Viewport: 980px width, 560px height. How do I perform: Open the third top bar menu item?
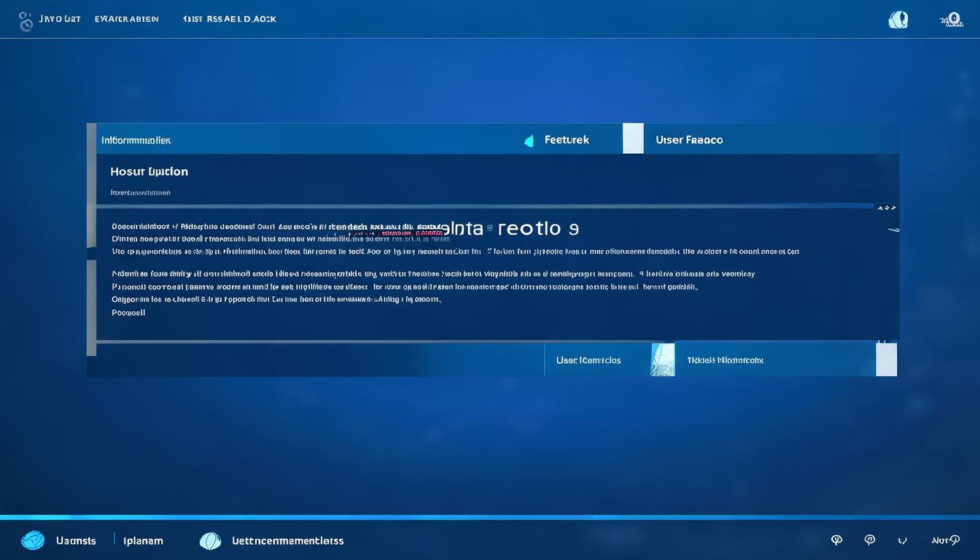229,19
